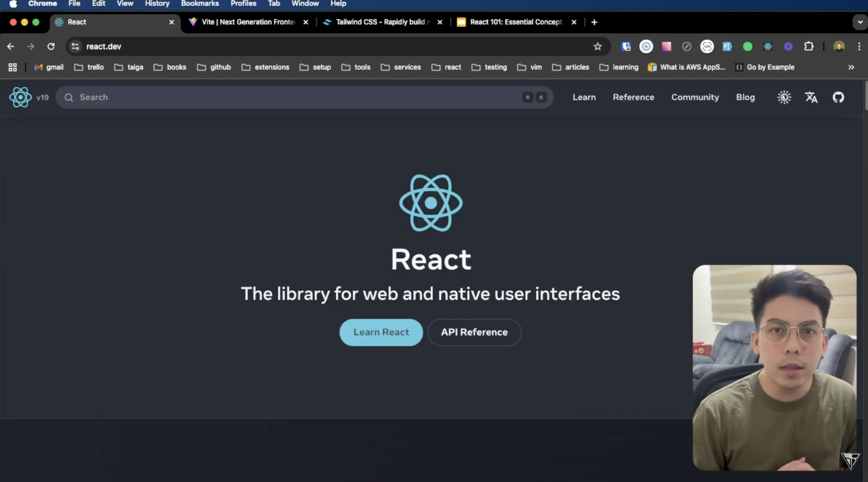Viewport: 868px width, 482px height.
Task: Open the Chrome extensions puzzle icon
Action: (x=809, y=47)
